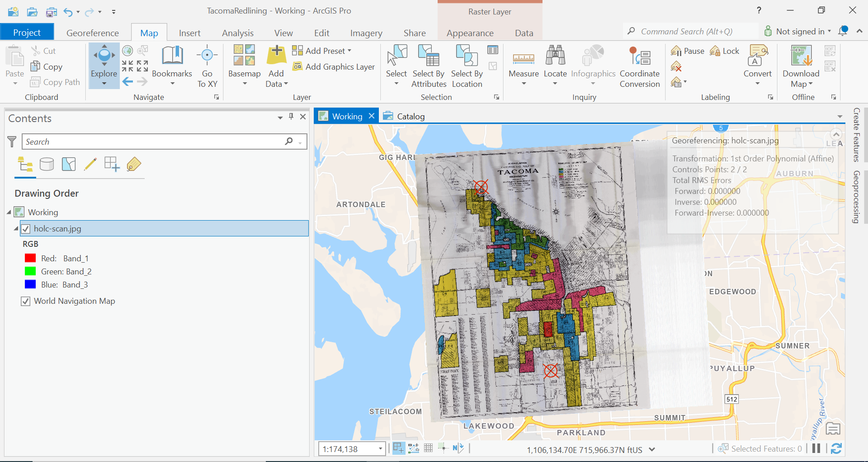This screenshot has width=868, height=462.
Task: Switch to List By Drawing Order
Action: point(25,164)
